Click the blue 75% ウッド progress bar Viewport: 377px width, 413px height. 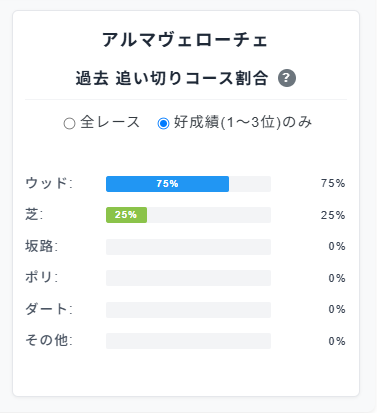pyautogui.click(x=167, y=184)
